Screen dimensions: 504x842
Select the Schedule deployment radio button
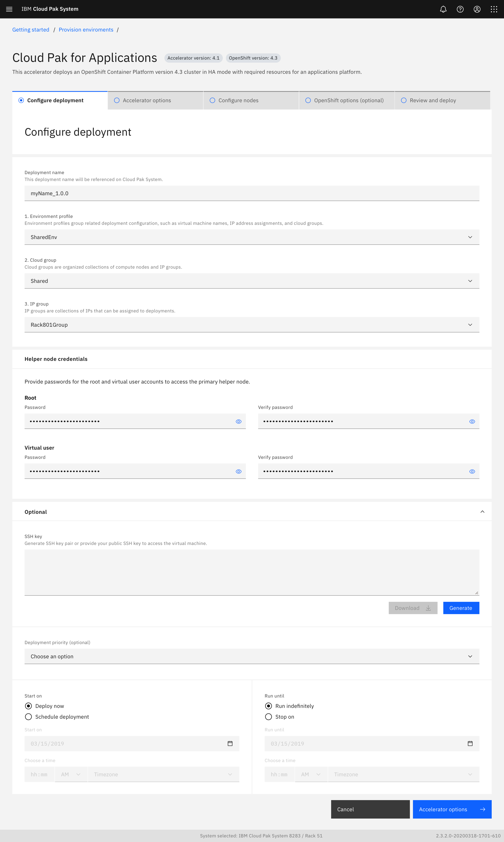point(28,717)
